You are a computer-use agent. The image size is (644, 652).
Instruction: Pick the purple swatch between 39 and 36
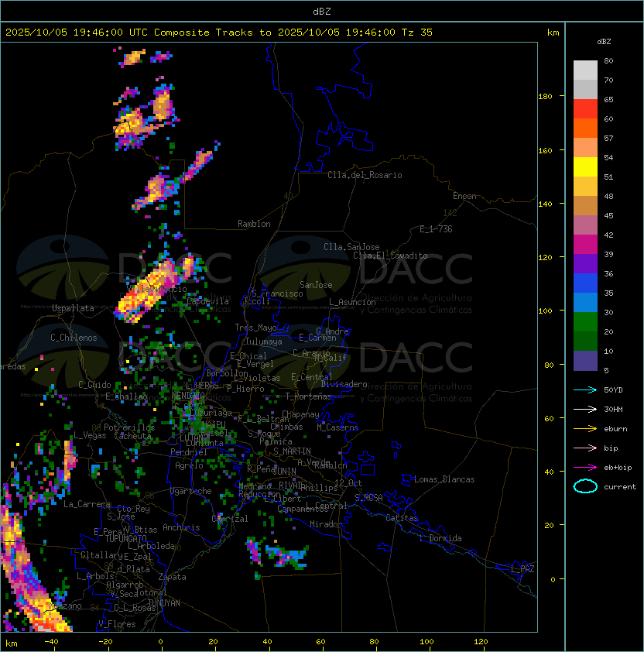click(x=585, y=263)
